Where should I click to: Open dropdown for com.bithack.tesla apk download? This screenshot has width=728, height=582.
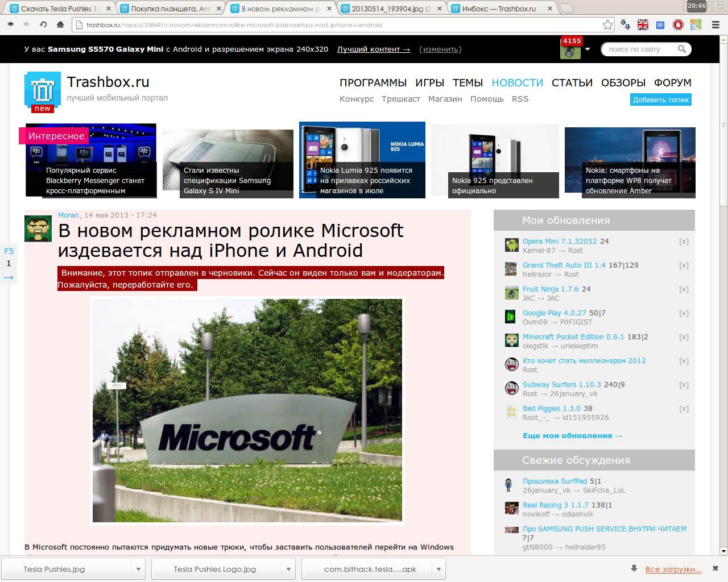coord(439,569)
